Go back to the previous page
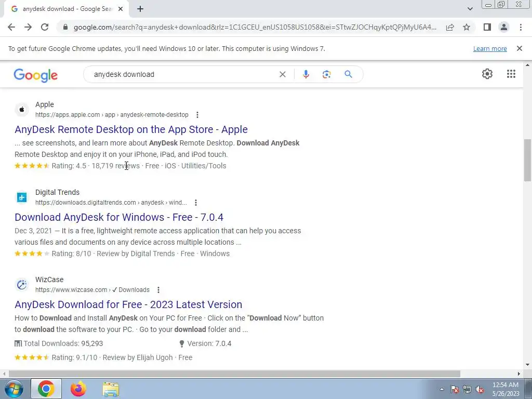Viewport: 532px width, 399px height. pos(11,27)
